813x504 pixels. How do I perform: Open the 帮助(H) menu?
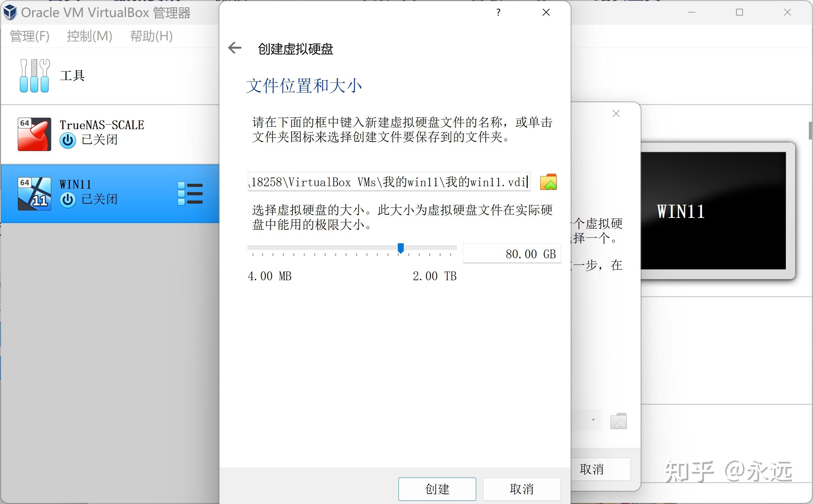point(151,36)
